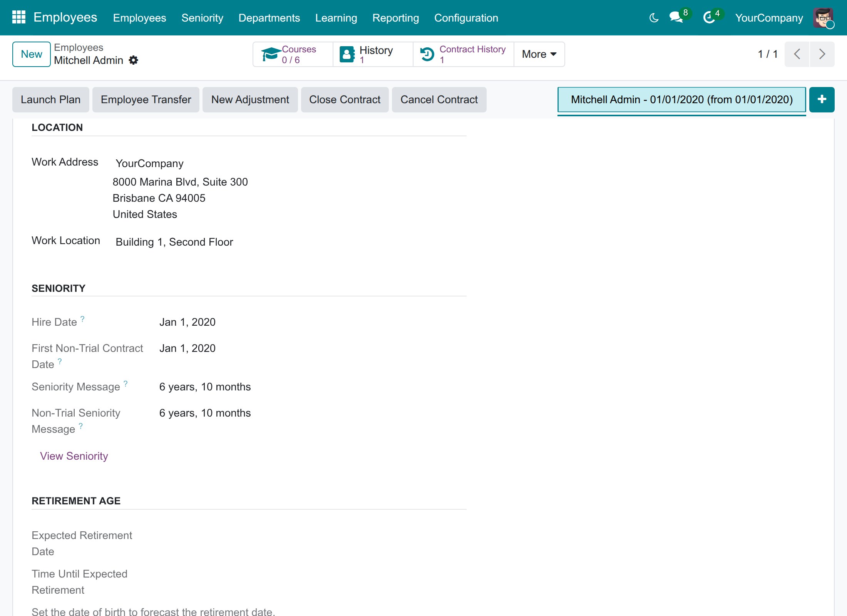847x616 pixels.
Task: Click the Brisbane CA 94005 line
Action: (x=159, y=198)
